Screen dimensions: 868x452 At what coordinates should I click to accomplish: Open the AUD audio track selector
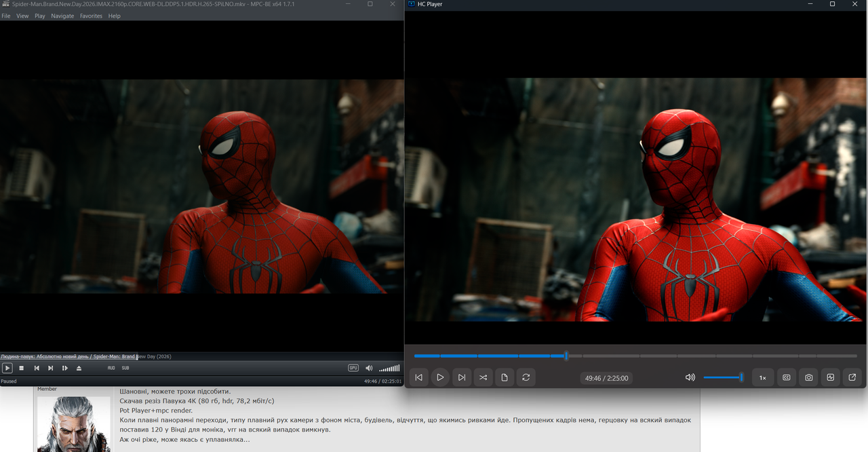(x=111, y=368)
